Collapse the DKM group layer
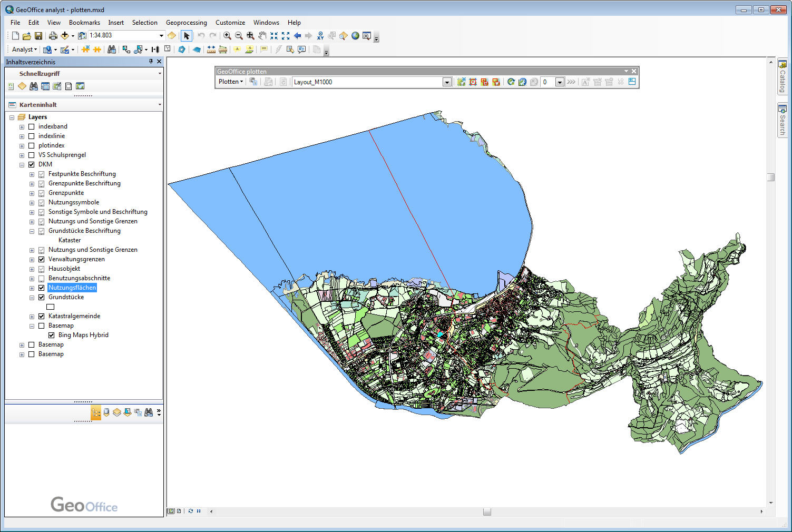 click(22, 165)
